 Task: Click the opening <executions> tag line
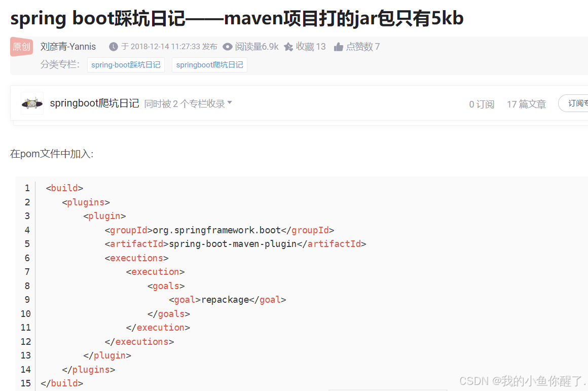tap(136, 258)
